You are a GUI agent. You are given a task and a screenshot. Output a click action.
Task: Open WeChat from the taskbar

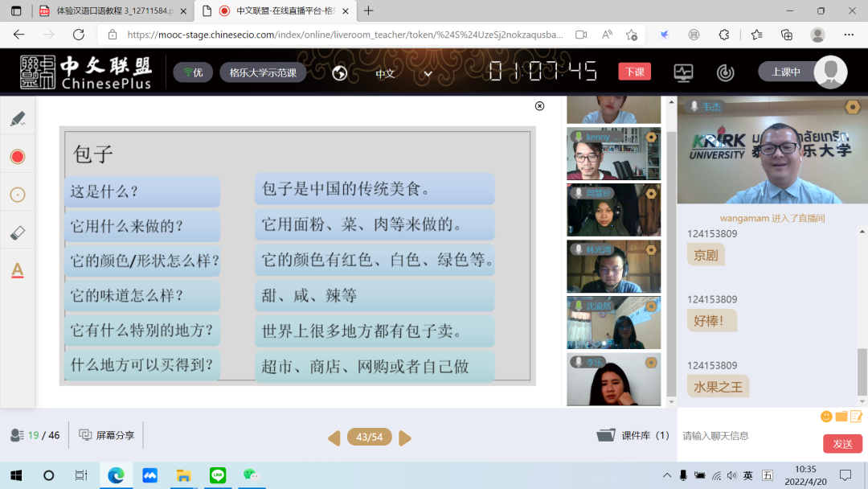[x=251, y=475]
